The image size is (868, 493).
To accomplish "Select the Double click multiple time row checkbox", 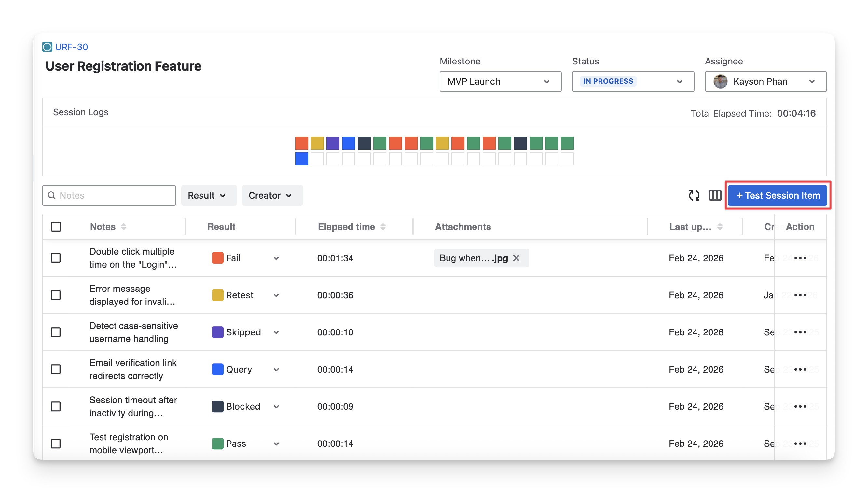I will (56, 258).
